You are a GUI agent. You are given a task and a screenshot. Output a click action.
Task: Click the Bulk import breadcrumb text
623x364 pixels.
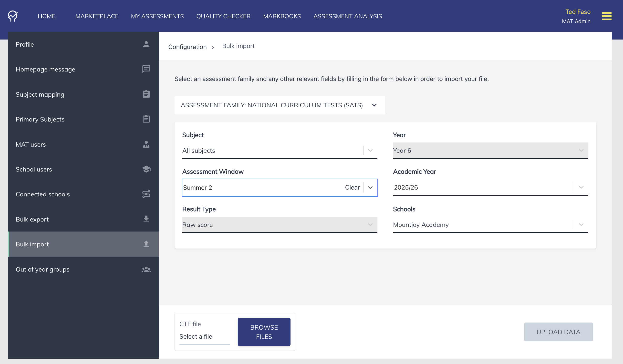click(x=238, y=46)
